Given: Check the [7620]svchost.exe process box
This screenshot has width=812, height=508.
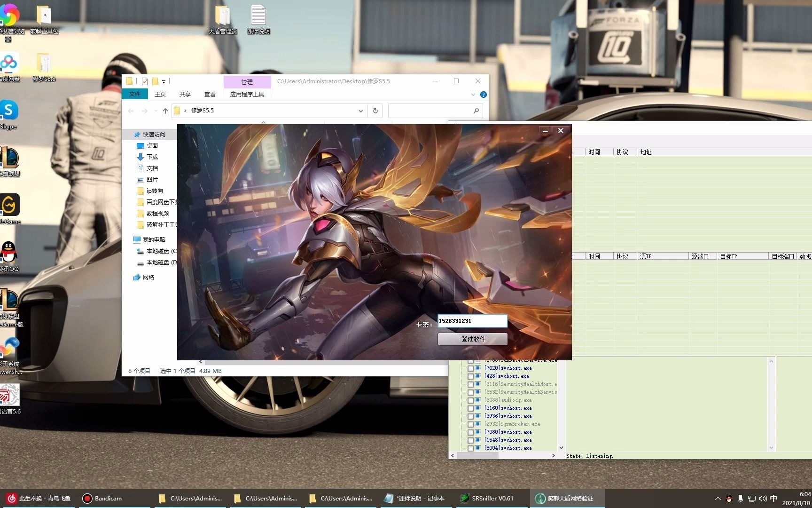Looking at the screenshot, I should pos(470,368).
